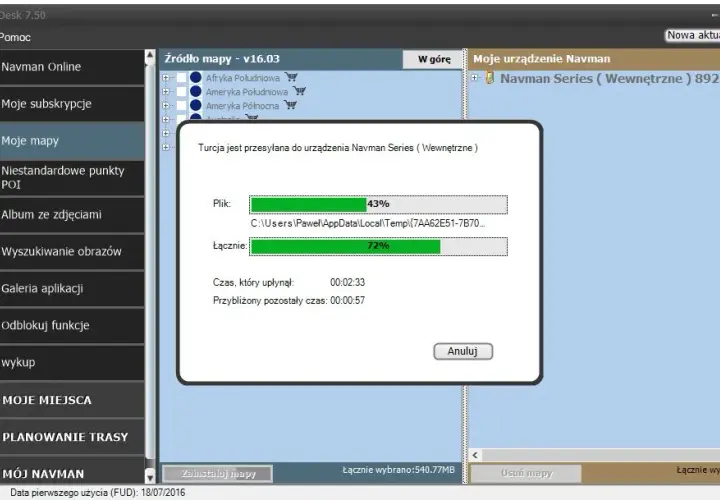This screenshot has width=720, height=500.
Task: Go to Odblokuj funkcje
Action: tap(72, 326)
